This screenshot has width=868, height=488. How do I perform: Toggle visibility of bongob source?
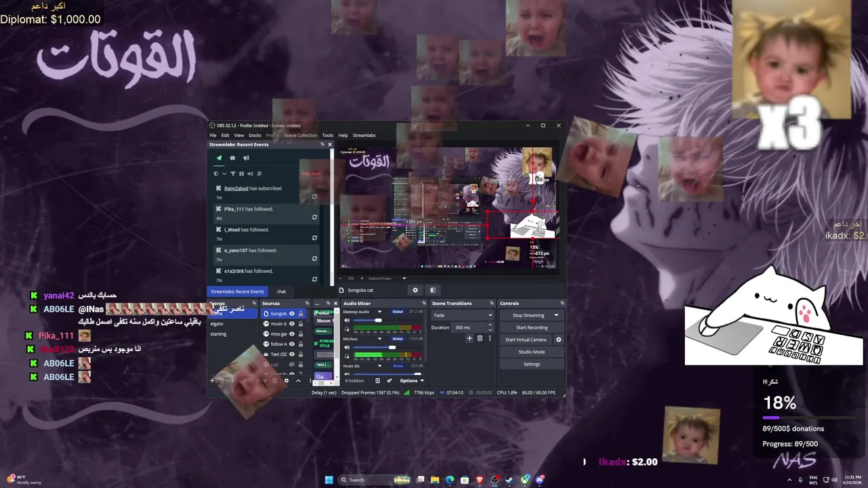(292, 314)
